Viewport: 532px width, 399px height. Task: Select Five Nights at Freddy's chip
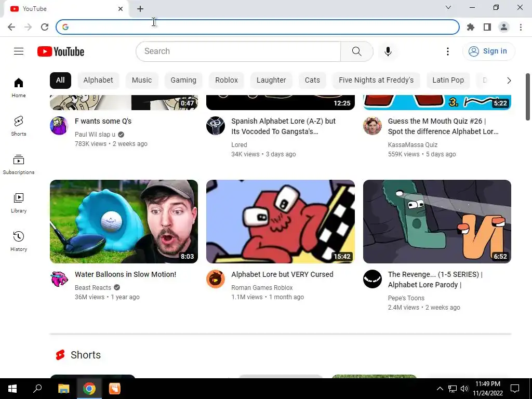[x=376, y=81]
